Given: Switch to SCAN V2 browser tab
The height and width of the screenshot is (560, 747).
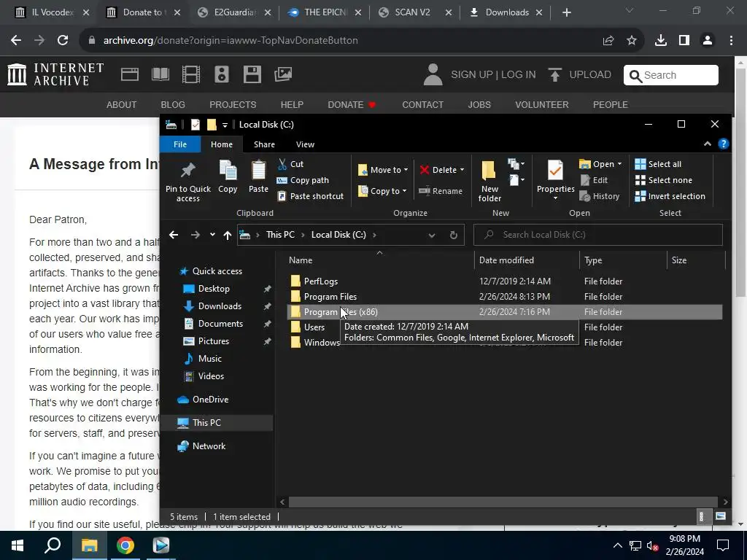Looking at the screenshot, I should coord(413,12).
